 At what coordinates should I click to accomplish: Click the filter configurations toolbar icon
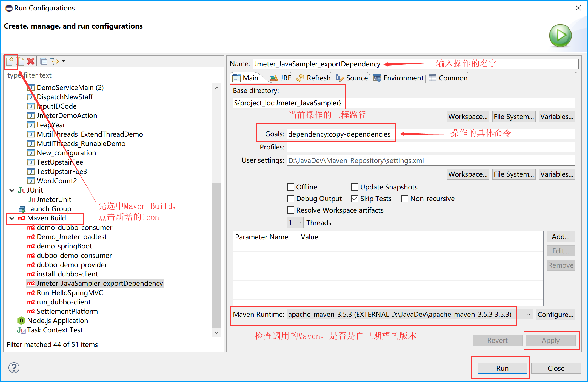click(x=55, y=61)
